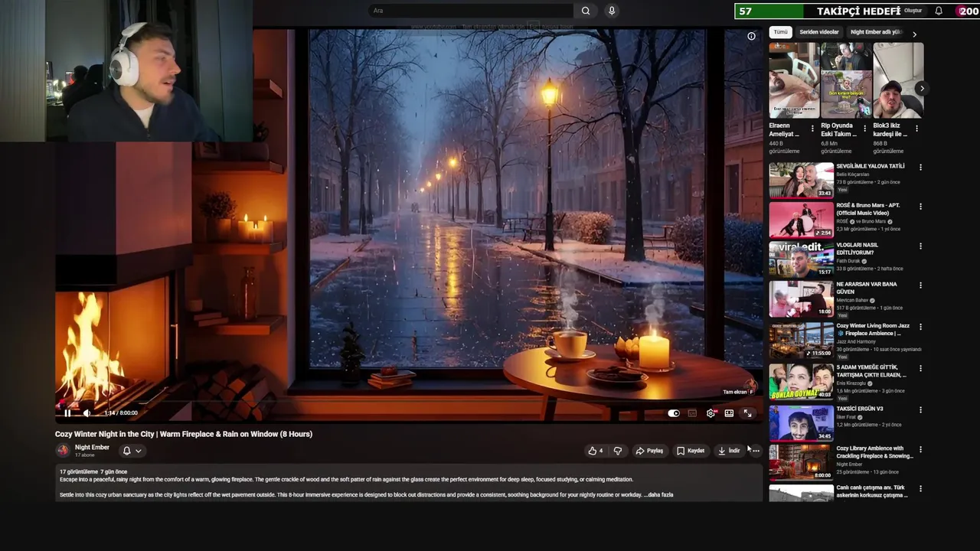The image size is (980, 551).
Task: Open the notifications bell in the header
Action: (939, 11)
